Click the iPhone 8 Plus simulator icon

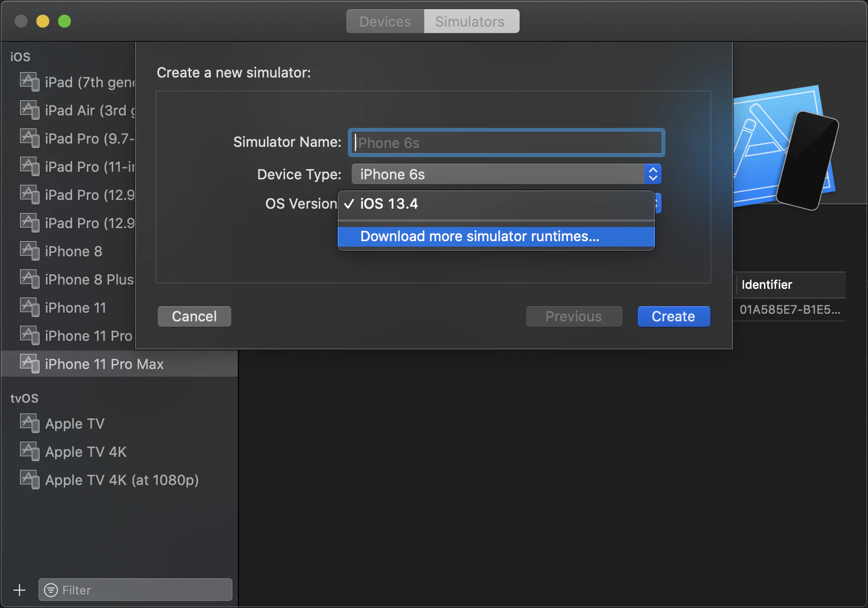tap(30, 280)
